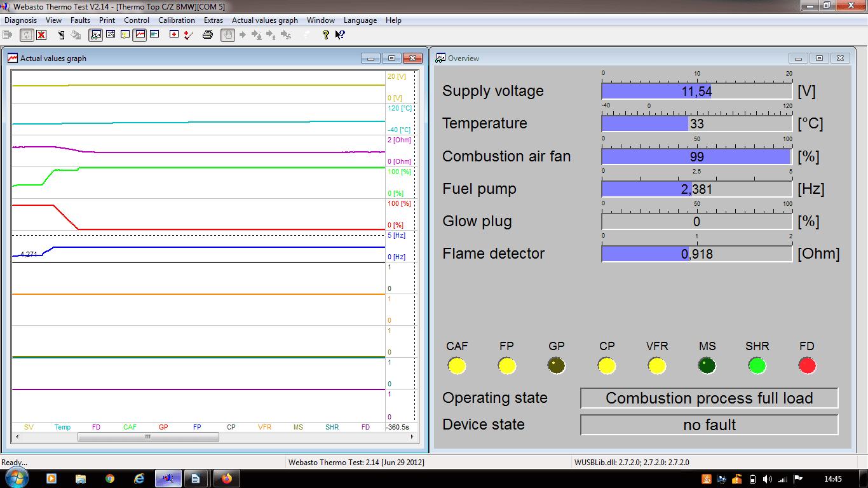This screenshot has height=488, width=868.
Task: Click the yellow question mark help icon
Action: coord(326,35)
